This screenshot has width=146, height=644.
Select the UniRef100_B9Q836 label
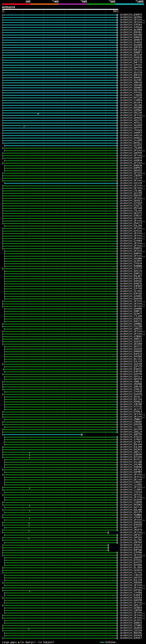(131, 165)
